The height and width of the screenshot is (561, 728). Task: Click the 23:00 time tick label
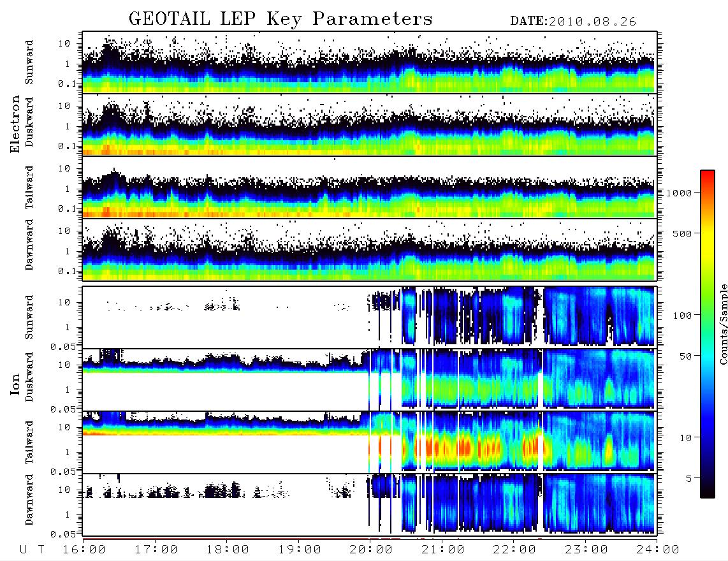point(586,550)
